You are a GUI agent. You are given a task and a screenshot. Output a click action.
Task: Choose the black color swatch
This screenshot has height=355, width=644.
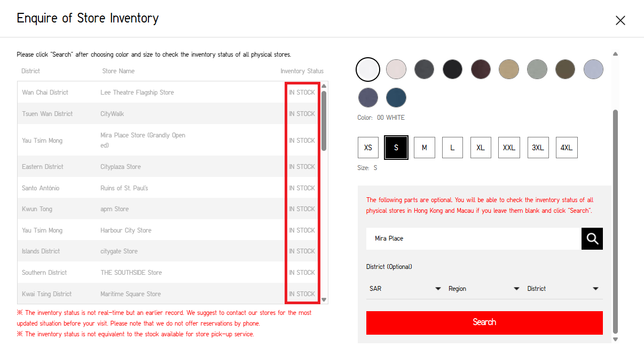[x=452, y=69]
